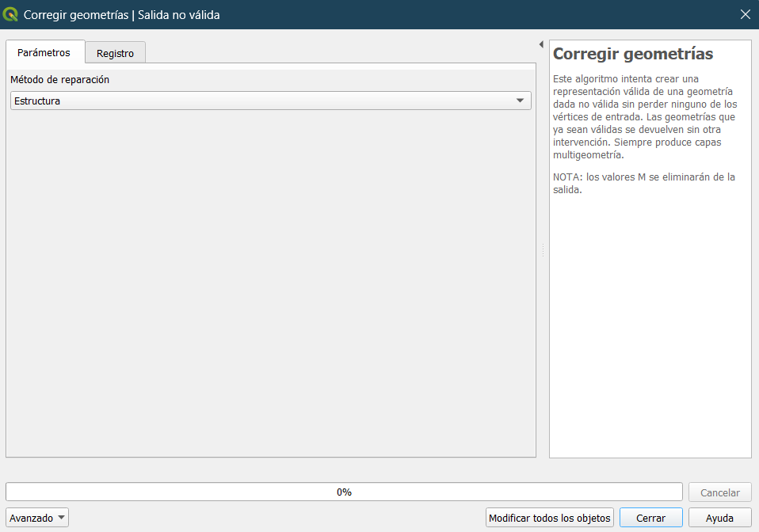Click the Cerrar button

650,518
